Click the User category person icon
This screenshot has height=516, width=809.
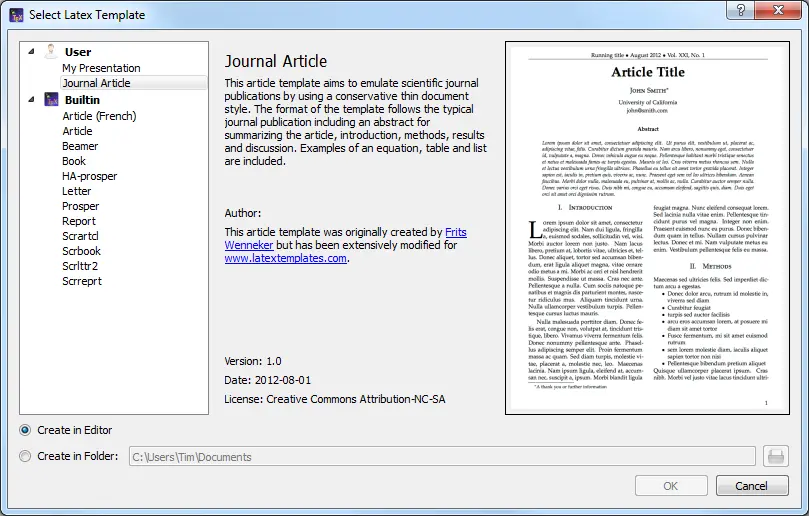(51, 51)
